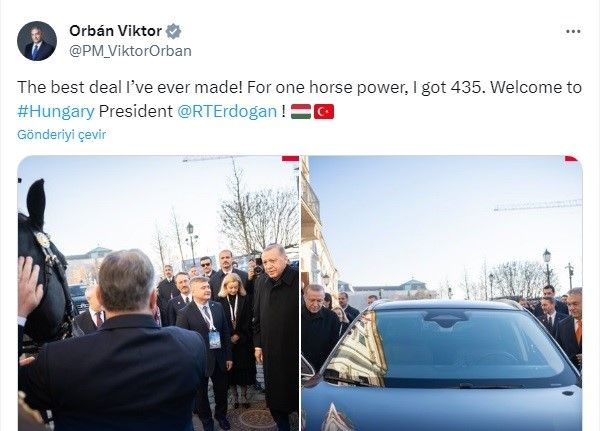Click the construction crane in right photo
600x431 pixels.
(538, 207)
